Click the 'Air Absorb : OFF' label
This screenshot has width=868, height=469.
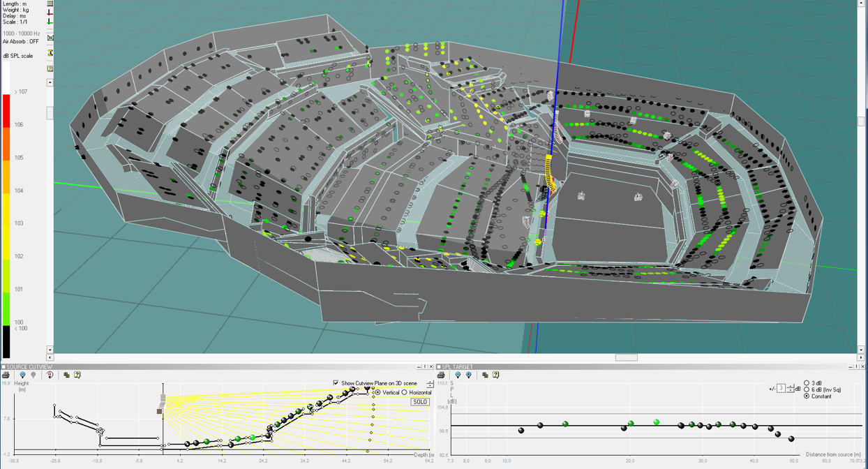coord(21,41)
